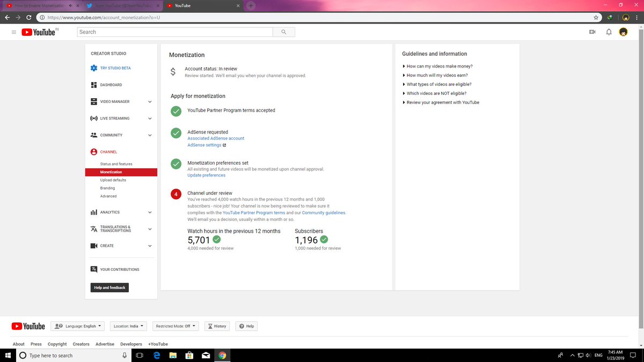Image resolution: width=644 pixels, height=362 pixels.
Task: Select Branding in Channel menu
Action: click(107, 188)
